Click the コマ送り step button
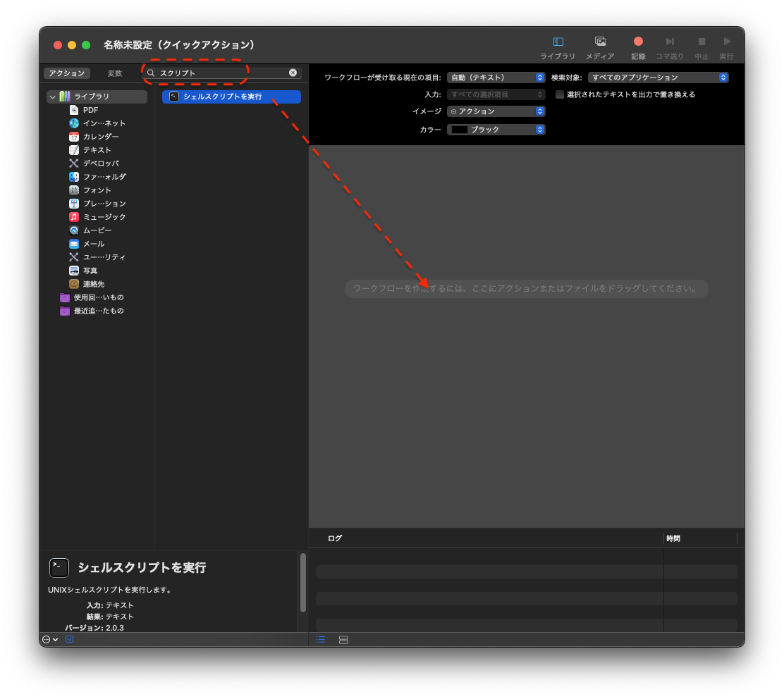This screenshot has width=784, height=699. coord(670,48)
